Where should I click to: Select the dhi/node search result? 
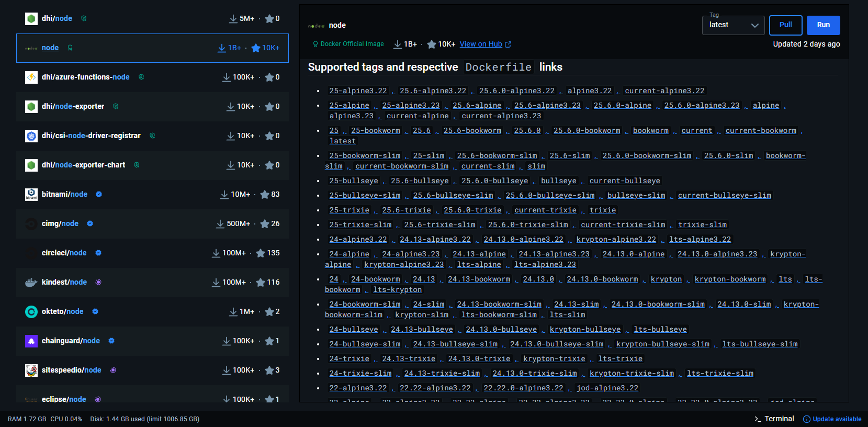152,19
